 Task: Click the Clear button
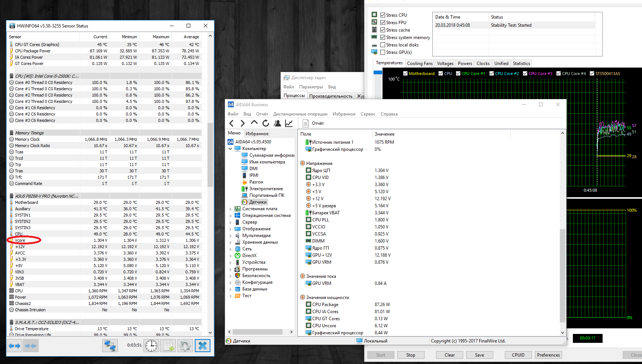click(450, 355)
